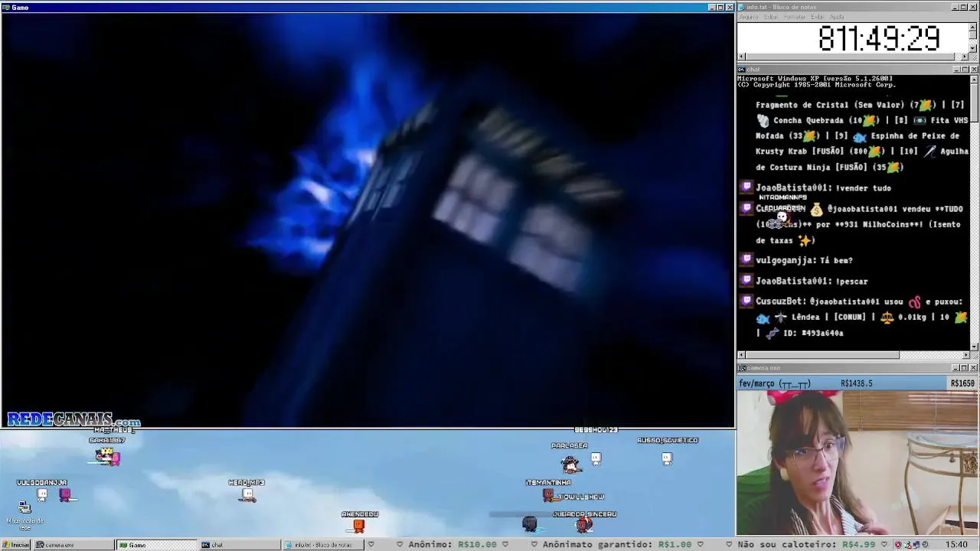Click the Iniciar start button
The height and width of the screenshot is (551, 980).
tap(15, 545)
